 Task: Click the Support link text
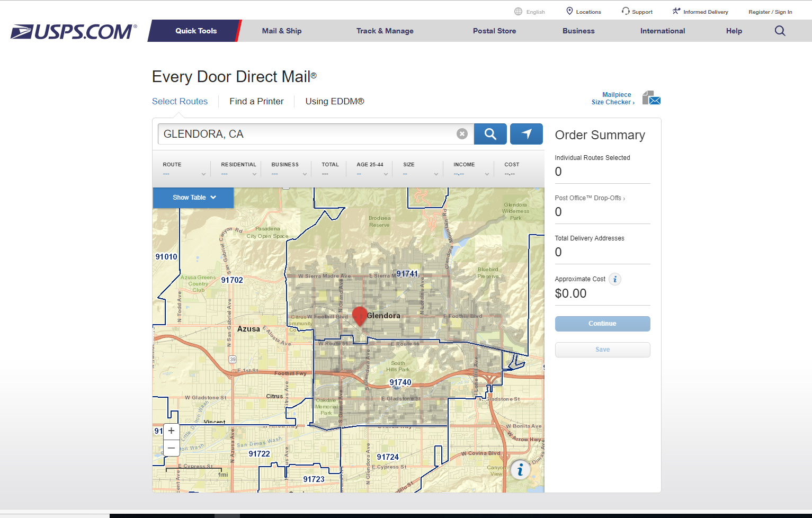coord(642,12)
